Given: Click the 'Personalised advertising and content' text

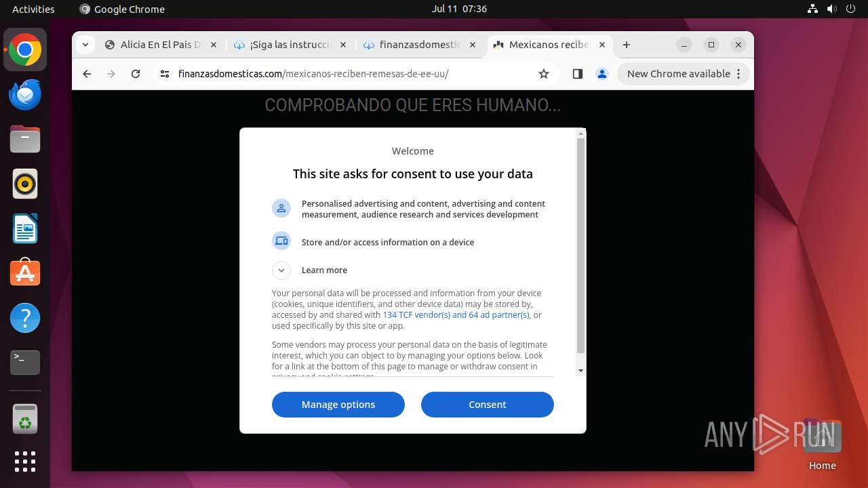Looking at the screenshot, I should (x=423, y=209).
